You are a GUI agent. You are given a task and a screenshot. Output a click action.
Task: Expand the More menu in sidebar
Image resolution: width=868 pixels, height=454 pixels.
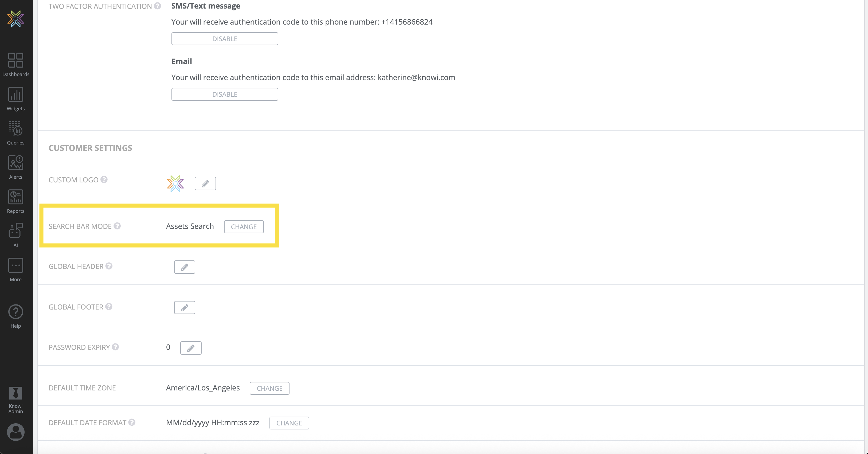point(15,270)
